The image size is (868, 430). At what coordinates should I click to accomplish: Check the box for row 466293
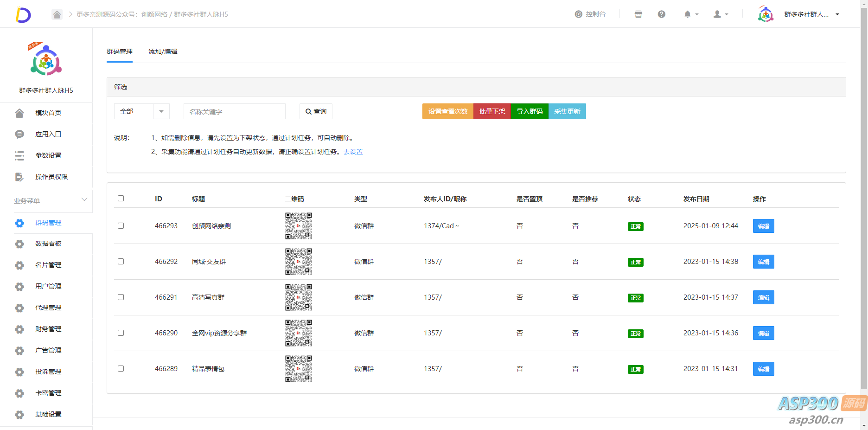121,226
